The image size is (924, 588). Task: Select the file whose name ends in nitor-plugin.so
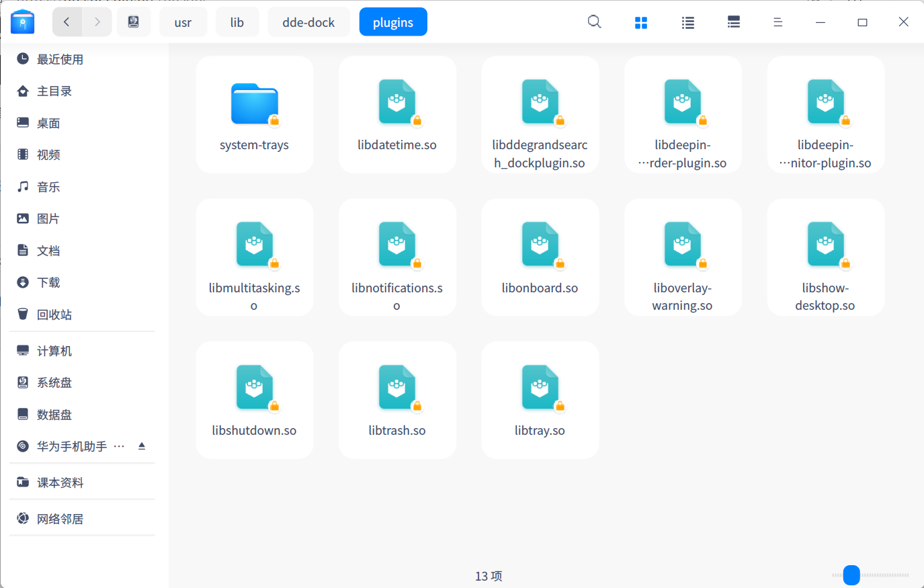tap(826, 102)
